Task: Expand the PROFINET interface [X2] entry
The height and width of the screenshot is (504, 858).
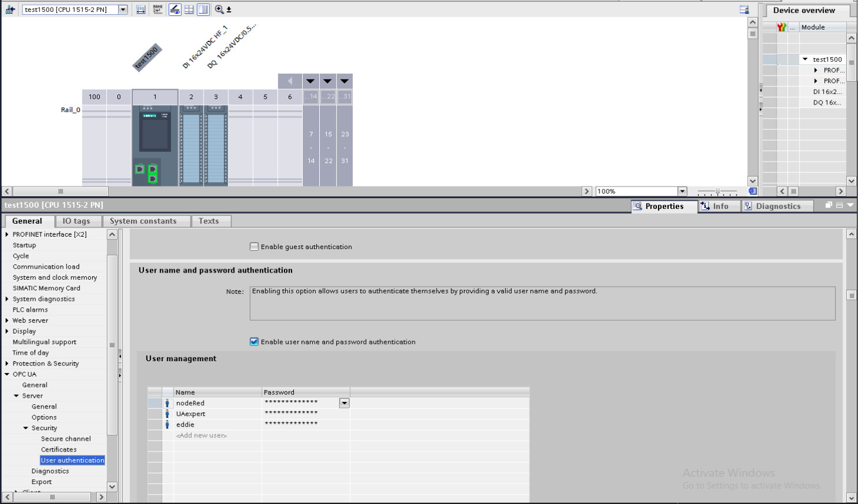Action: (6, 234)
